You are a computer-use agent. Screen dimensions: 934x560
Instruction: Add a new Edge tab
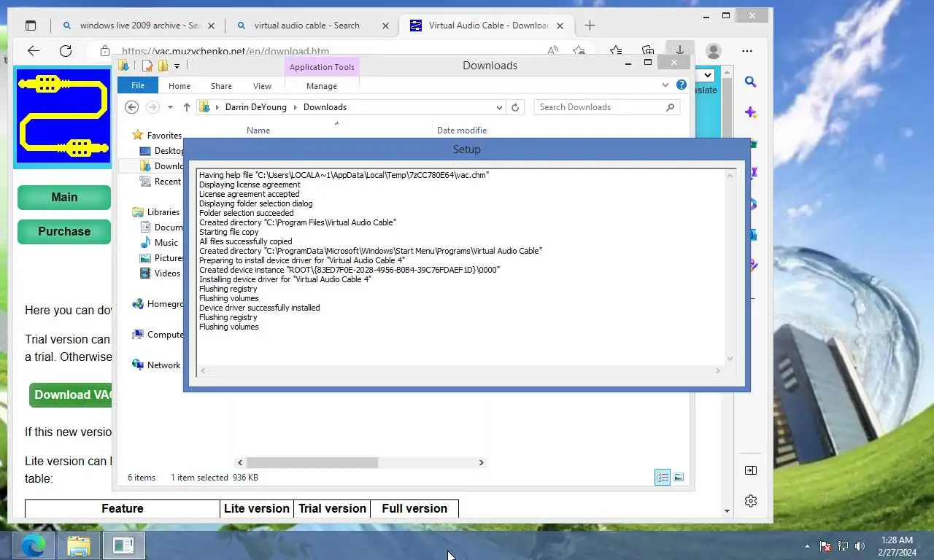click(590, 26)
